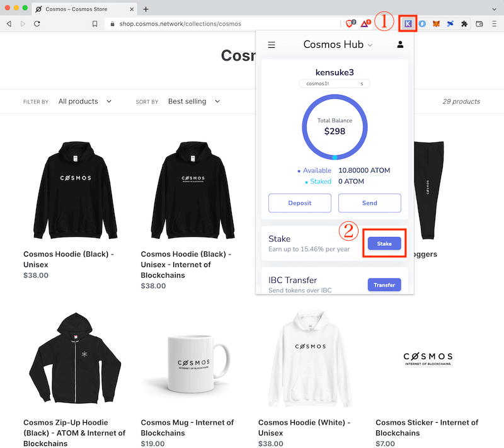The width and height of the screenshot is (504, 448).
Task: Show the tab search dropdown arrow
Action: pyautogui.click(x=495, y=9)
